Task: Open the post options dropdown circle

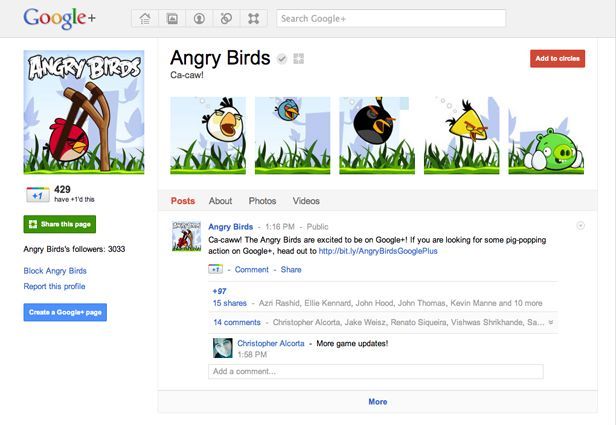Action: click(x=581, y=227)
